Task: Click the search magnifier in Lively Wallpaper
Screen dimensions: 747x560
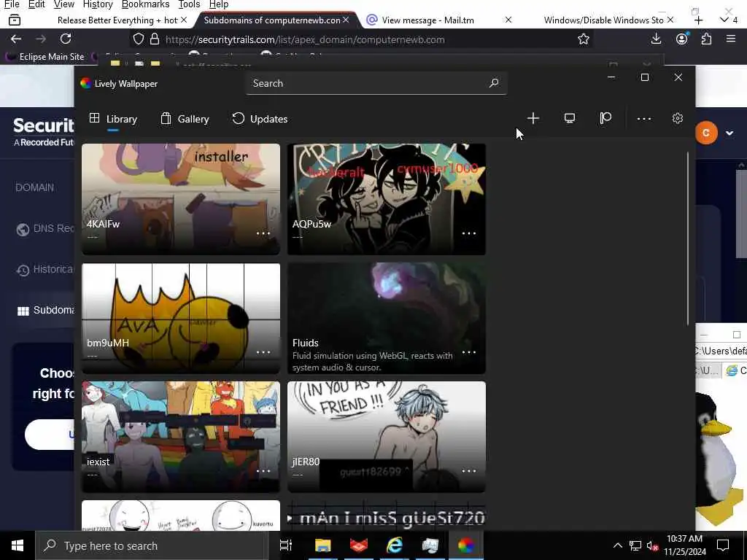Action: 494,83
